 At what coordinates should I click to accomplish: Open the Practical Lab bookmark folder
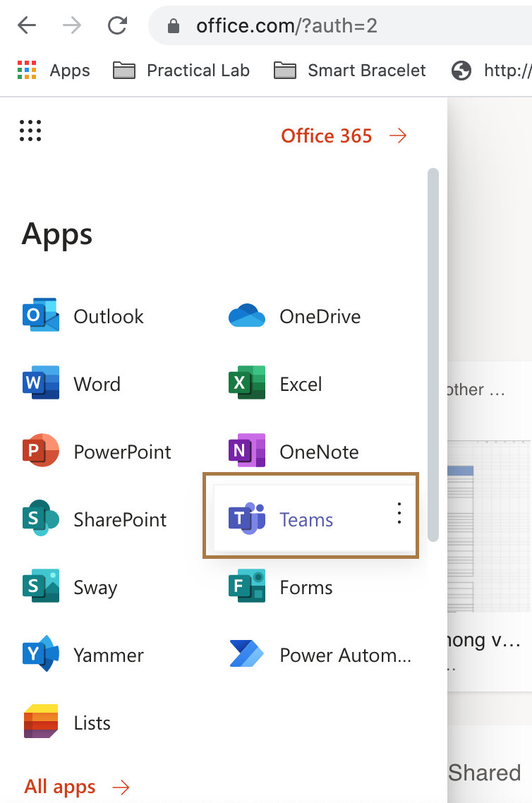[x=181, y=71]
